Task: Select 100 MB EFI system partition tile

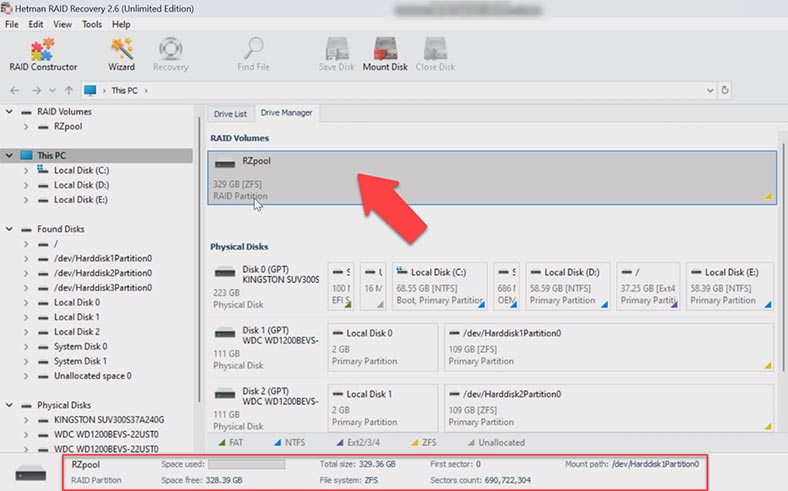Action: (x=341, y=286)
